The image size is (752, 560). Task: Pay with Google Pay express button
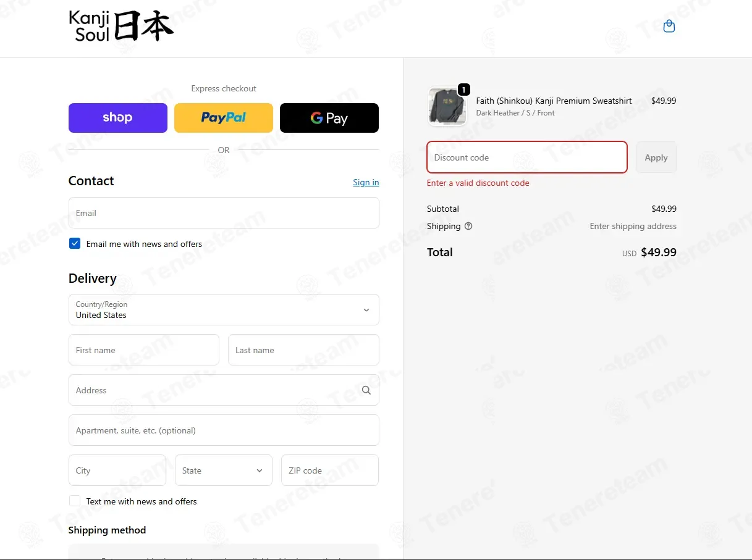[x=329, y=118]
